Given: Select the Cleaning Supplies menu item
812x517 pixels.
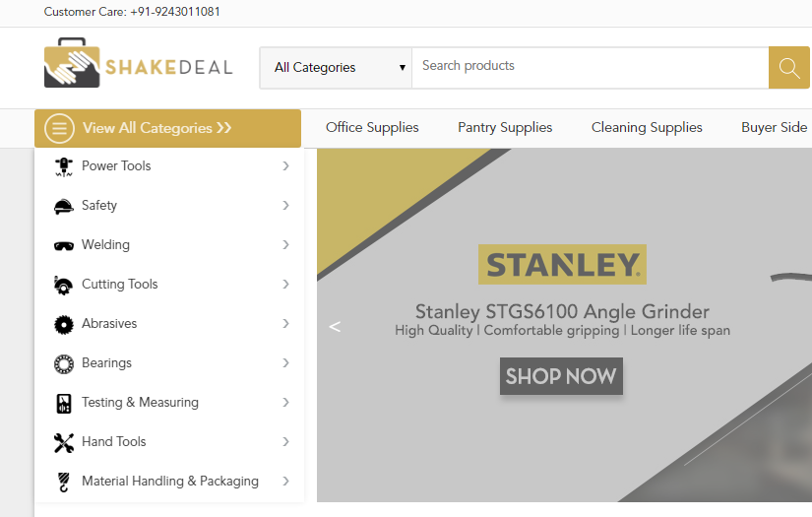Looking at the screenshot, I should point(647,127).
